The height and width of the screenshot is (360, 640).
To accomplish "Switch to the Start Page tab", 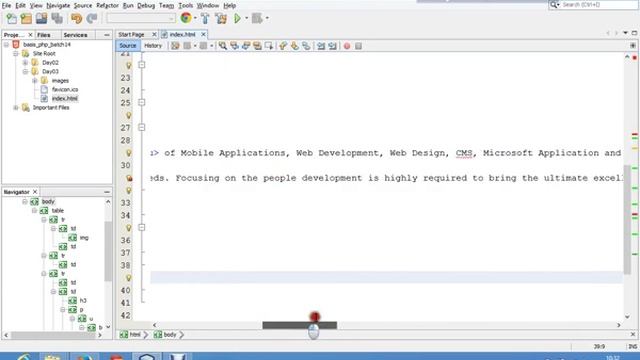I will click(131, 35).
